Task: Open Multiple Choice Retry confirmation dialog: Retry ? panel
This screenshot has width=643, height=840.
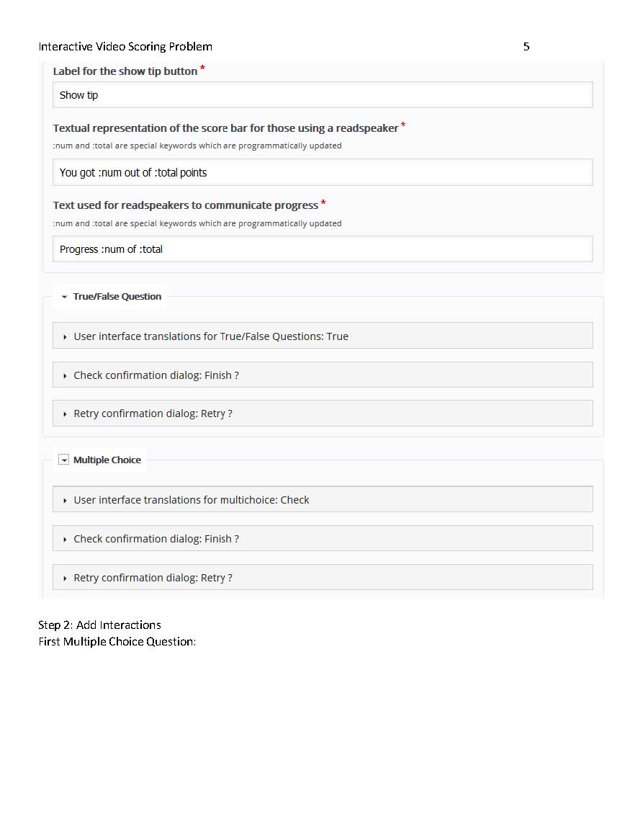Action: [323, 578]
